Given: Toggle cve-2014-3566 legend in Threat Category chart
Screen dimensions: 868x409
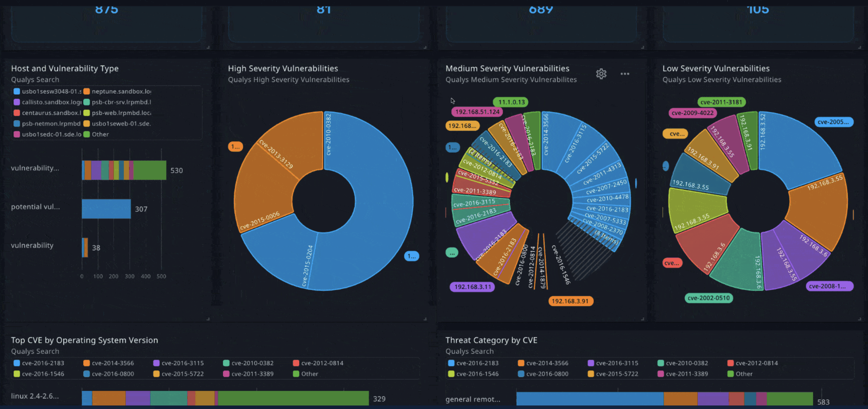Looking at the screenshot, I should pos(543,363).
